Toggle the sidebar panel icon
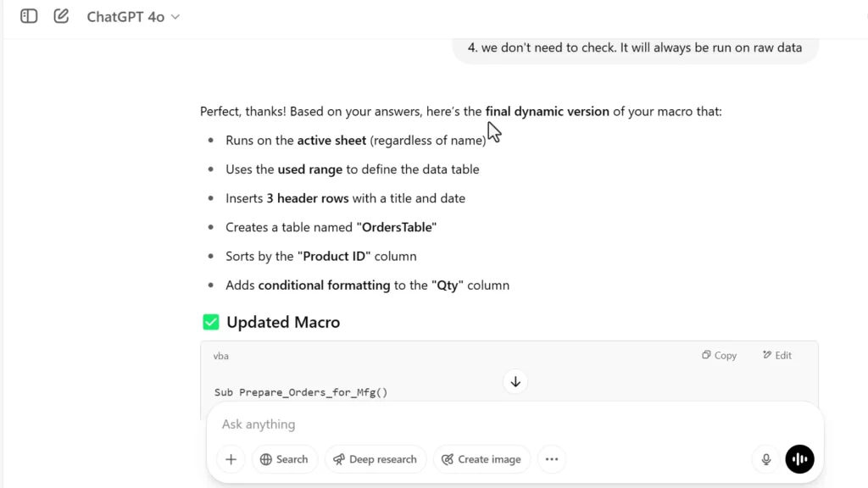This screenshot has width=868, height=488. coord(29,16)
